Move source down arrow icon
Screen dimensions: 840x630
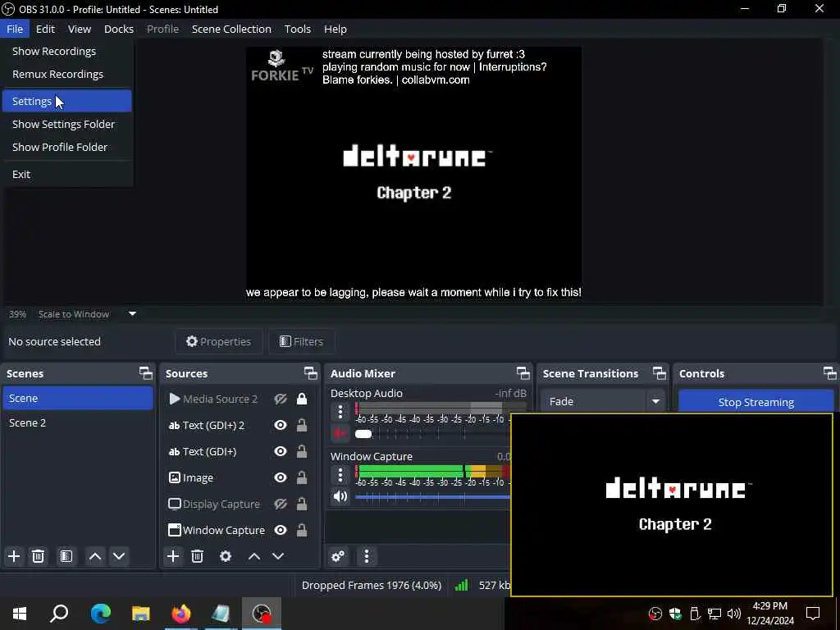pyautogui.click(x=278, y=557)
